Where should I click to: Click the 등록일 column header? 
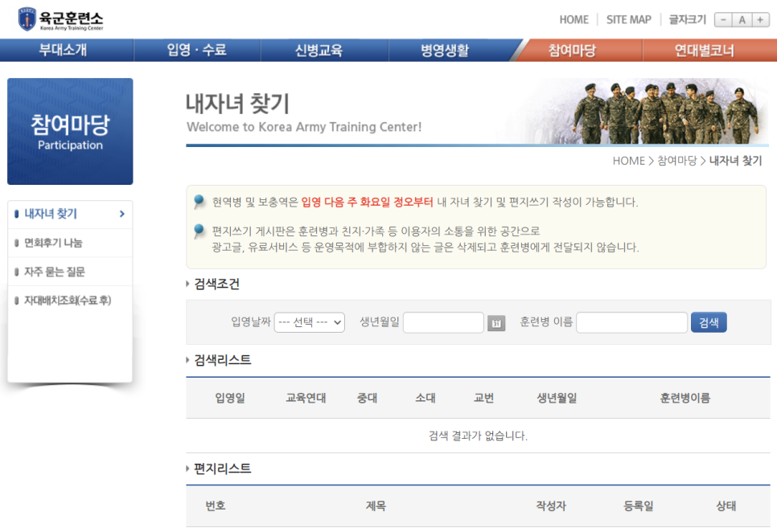[639, 505]
